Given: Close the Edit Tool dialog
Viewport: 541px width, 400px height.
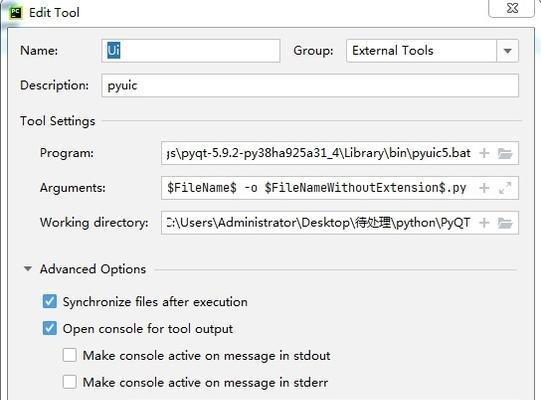Looking at the screenshot, I should [512, 8].
